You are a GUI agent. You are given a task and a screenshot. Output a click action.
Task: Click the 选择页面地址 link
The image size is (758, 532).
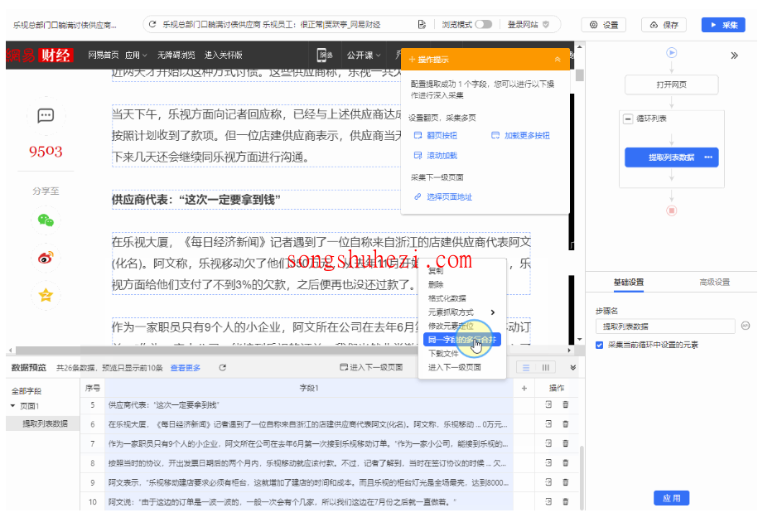(443, 197)
